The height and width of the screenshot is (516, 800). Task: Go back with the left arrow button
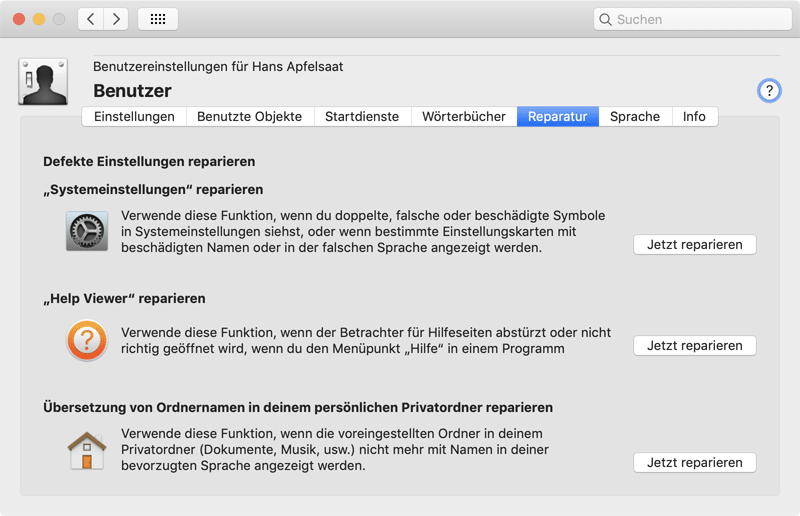pyautogui.click(x=91, y=19)
